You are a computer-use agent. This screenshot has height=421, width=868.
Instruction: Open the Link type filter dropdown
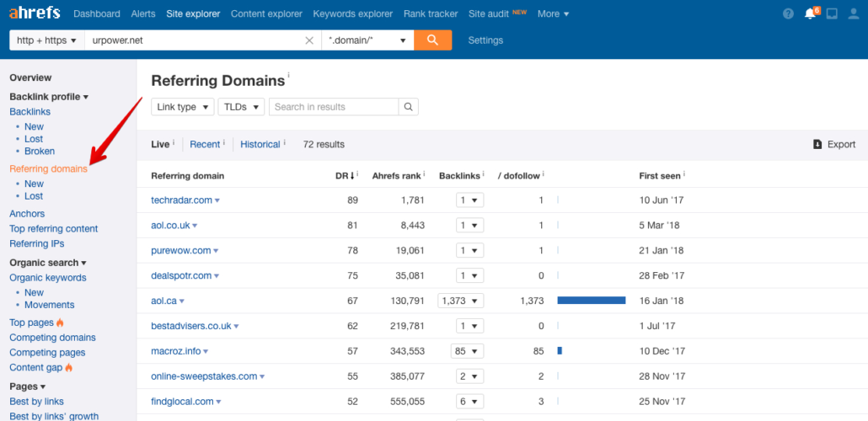[183, 107]
